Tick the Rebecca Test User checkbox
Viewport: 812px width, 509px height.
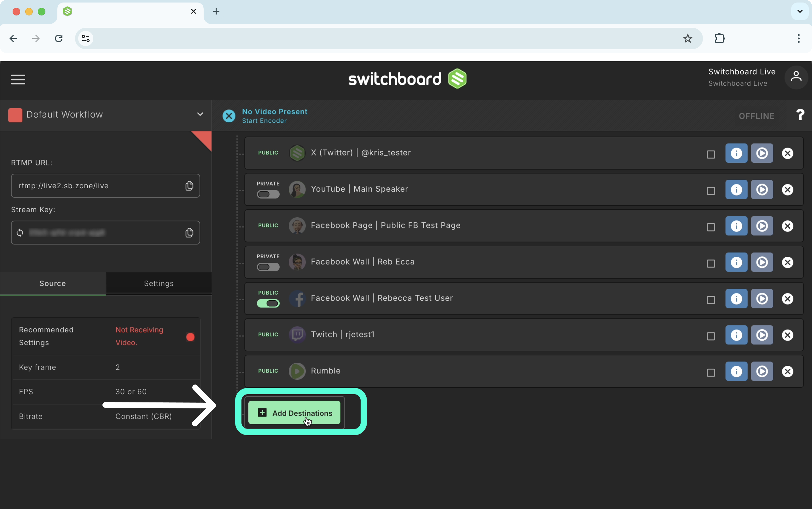[711, 300]
